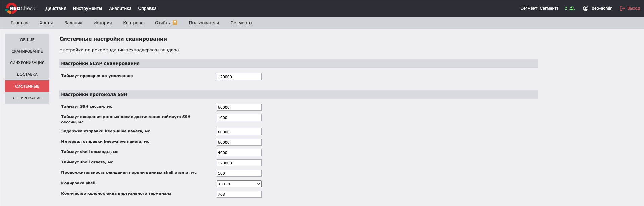Click the REDCheck logo
Screen dimensions: 644x206
[x=20, y=8]
